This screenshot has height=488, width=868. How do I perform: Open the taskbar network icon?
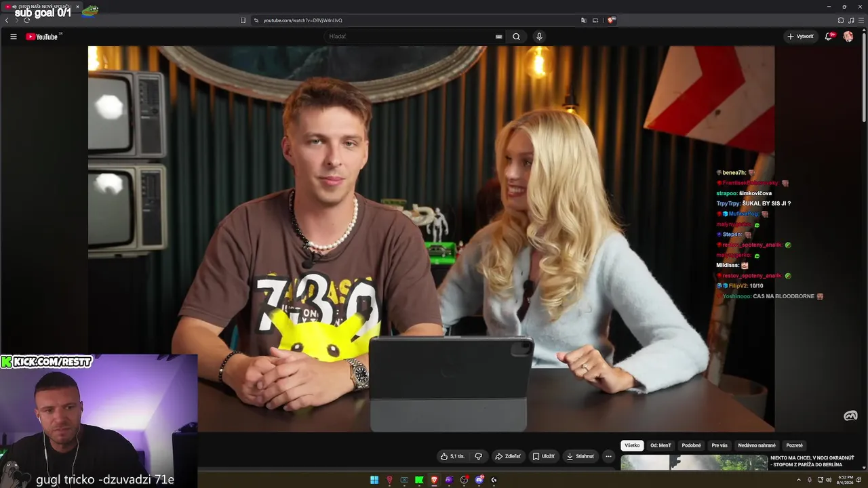pos(820,480)
